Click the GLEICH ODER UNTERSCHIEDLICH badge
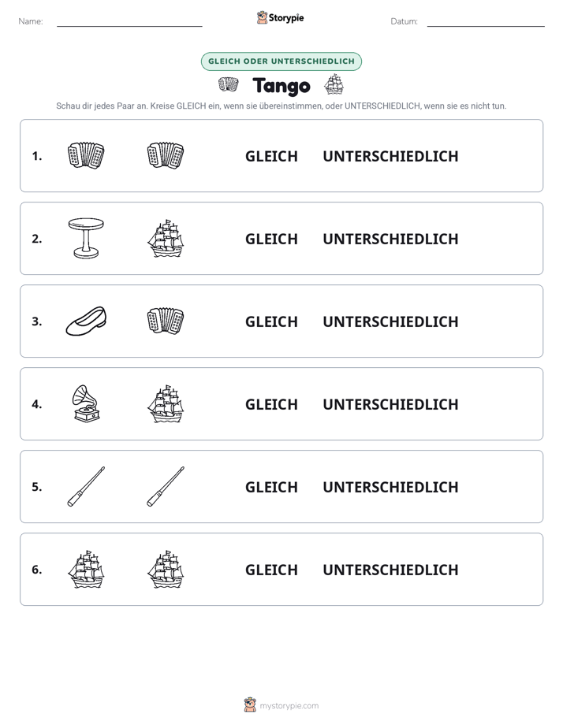 [x=281, y=61]
